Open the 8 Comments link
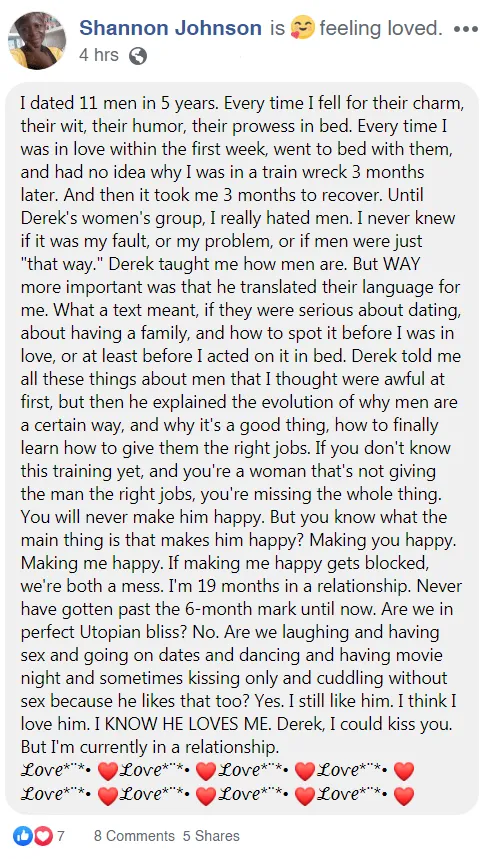This screenshot has width=494, height=859. pyautogui.click(x=134, y=836)
